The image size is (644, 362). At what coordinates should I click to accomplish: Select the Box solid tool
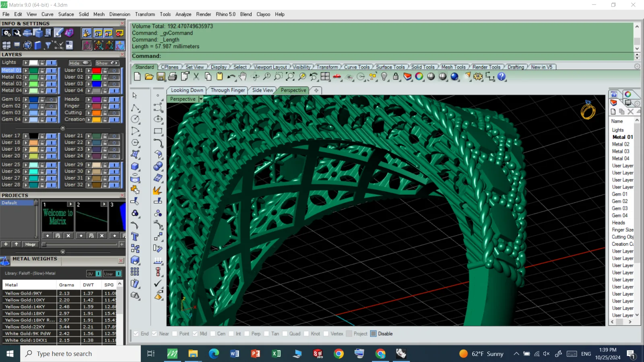coord(135,166)
